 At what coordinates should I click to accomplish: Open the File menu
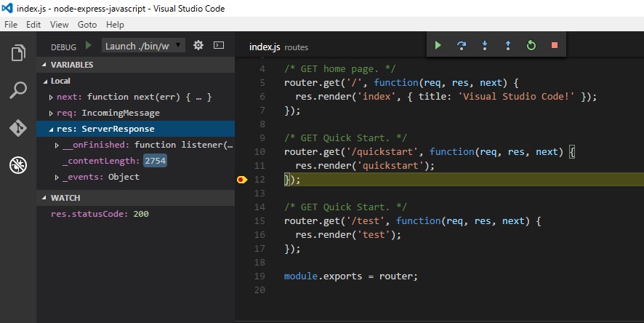pyautogui.click(x=11, y=24)
